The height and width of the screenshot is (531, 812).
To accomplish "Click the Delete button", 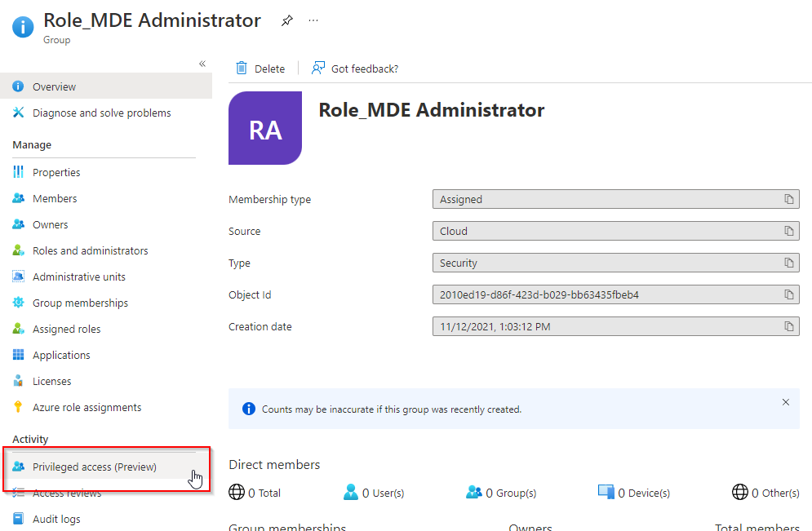I will 261,69.
